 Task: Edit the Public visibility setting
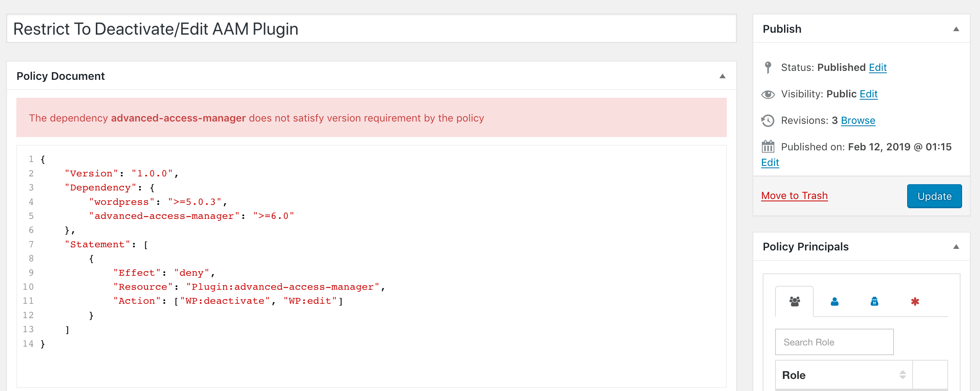point(869,94)
